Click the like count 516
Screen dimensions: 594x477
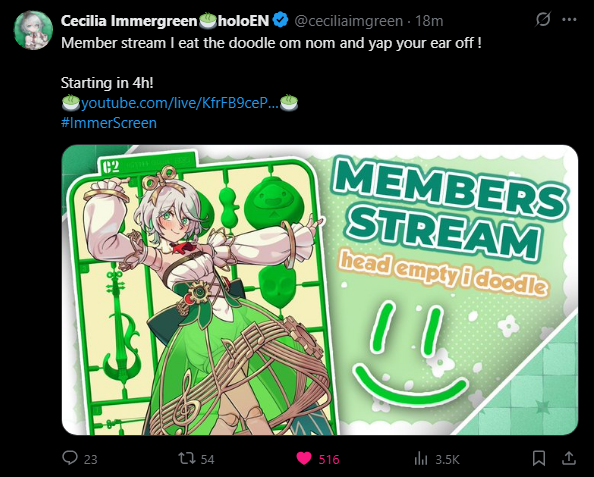tap(329, 460)
